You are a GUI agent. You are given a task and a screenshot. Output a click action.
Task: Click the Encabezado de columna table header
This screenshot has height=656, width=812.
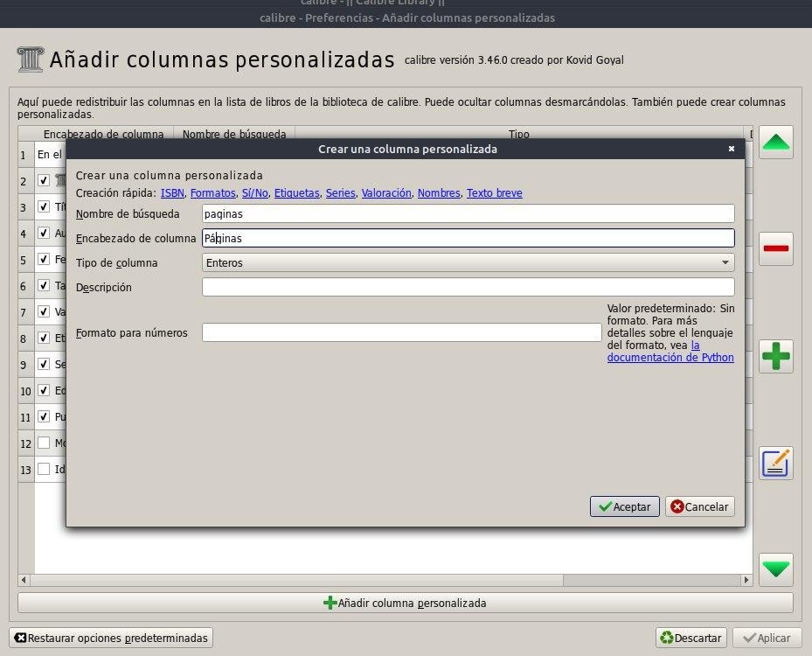103,133
